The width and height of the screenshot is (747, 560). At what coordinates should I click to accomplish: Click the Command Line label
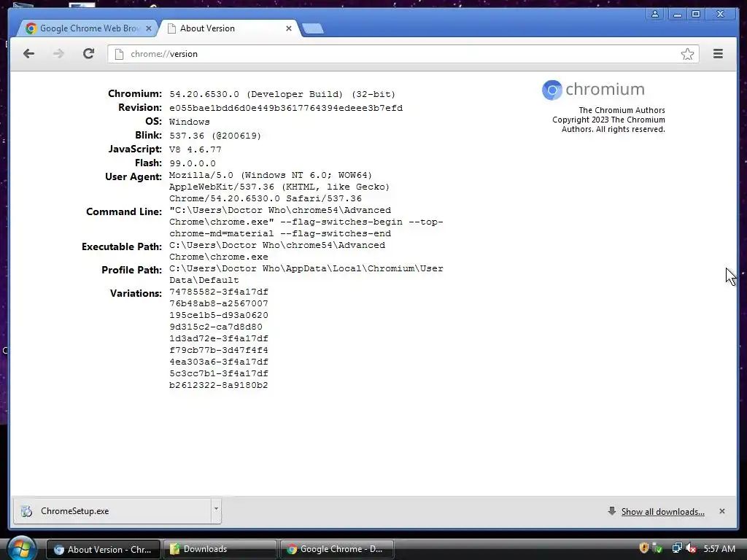tap(124, 212)
